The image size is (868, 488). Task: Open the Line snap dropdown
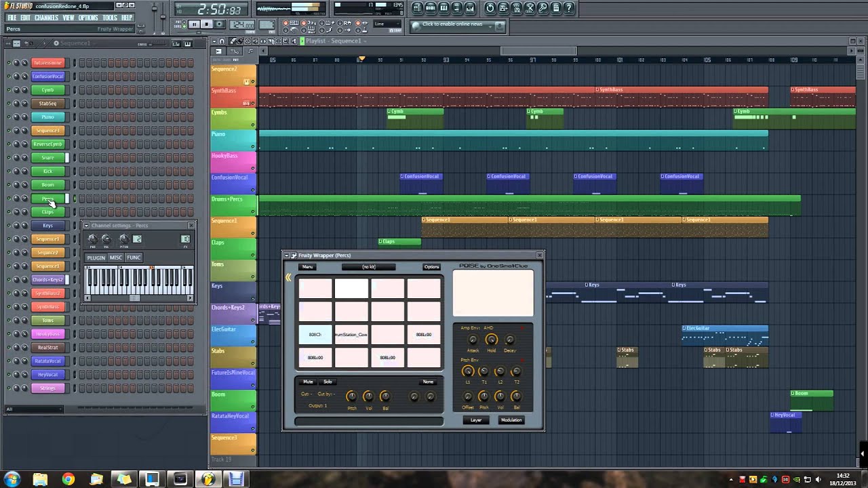(387, 24)
